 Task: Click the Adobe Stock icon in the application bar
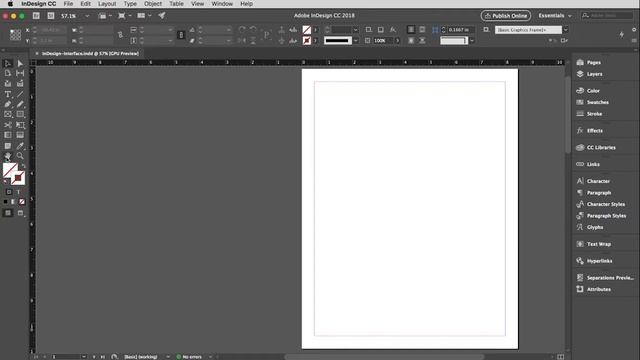[x=51, y=16]
